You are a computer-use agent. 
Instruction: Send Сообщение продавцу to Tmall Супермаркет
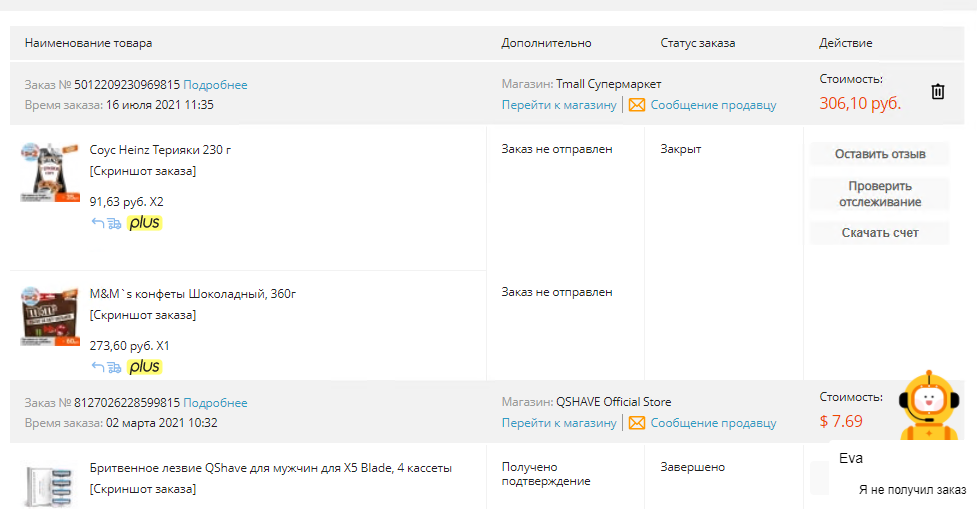tap(713, 105)
